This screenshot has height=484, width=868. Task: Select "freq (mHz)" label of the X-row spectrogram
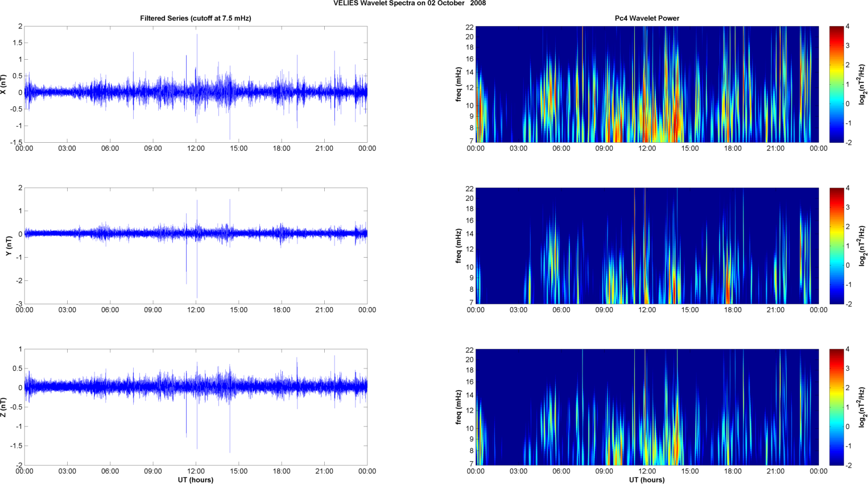(x=458, y=84)
